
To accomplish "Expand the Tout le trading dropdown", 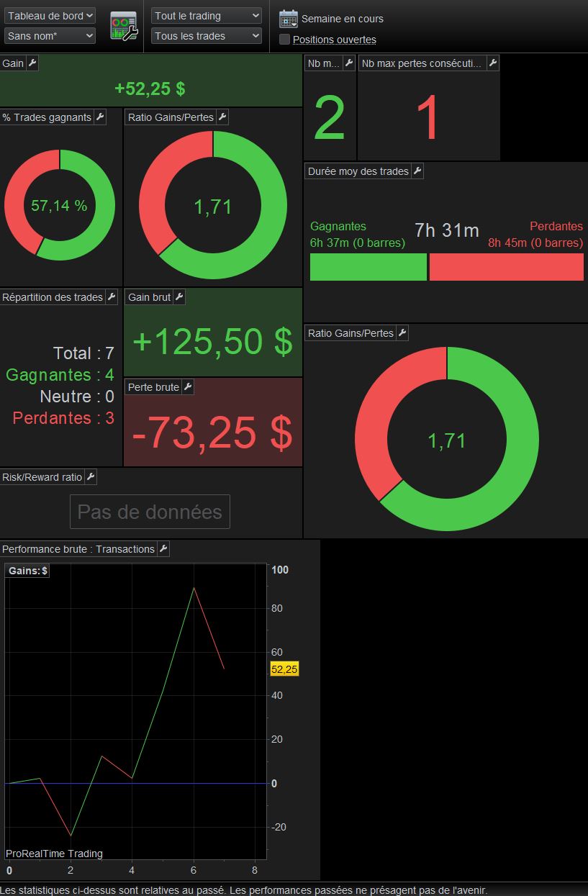I will click(207, 16).
